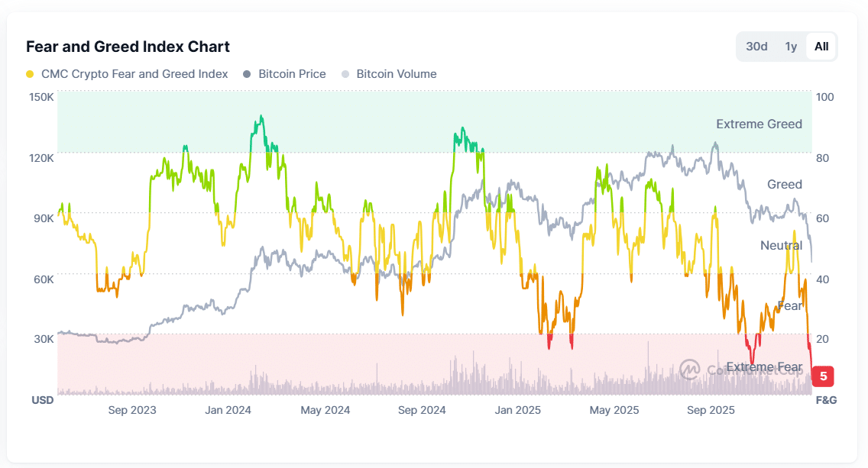Click the Greed zone label
The height and width of the screenshot is (468, 868).
point(785,184)
